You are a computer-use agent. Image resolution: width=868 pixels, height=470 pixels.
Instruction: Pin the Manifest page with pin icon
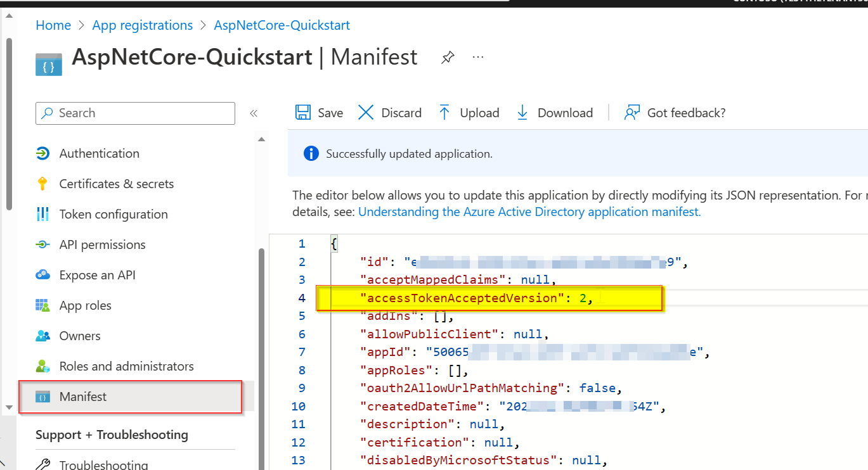tap(448, 58)
